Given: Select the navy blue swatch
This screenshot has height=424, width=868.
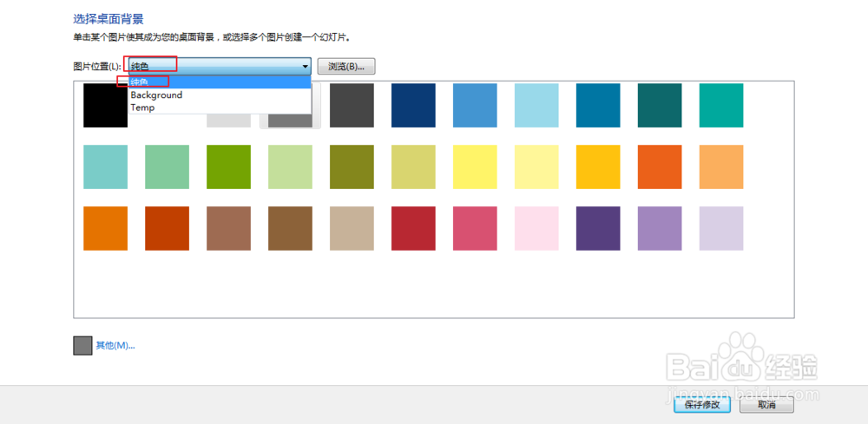Looking at the screenshot, I should click(x=413, y=105).
